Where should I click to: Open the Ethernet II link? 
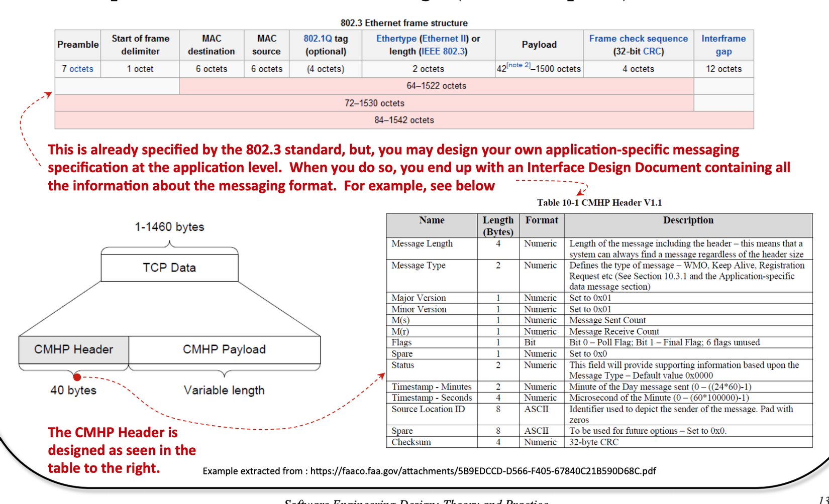coord(444,39)
